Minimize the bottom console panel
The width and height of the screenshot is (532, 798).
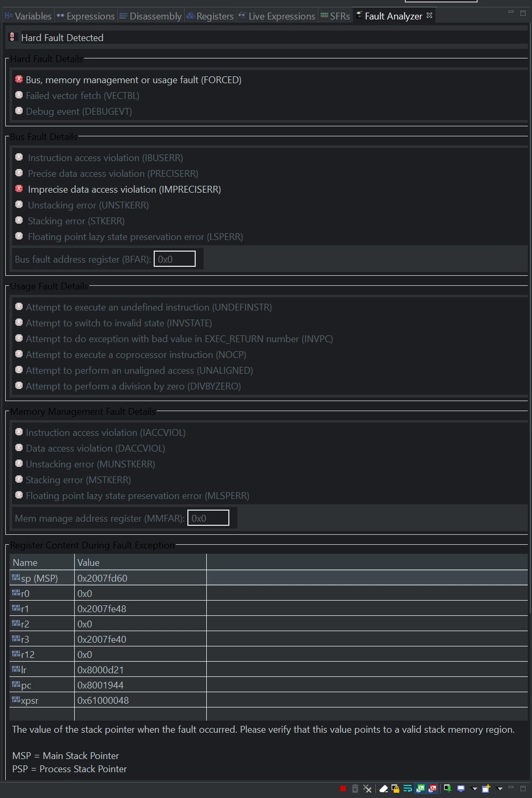[x=510, y=787]
